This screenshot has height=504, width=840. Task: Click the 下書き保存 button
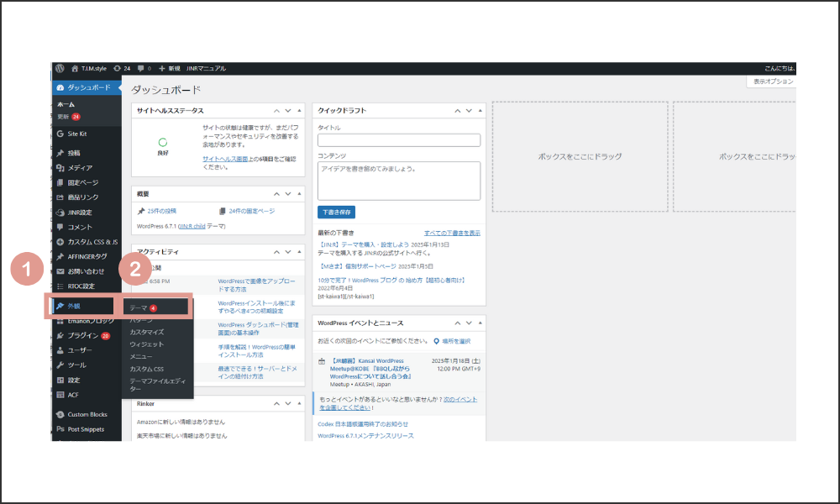[x=337, y=212]
